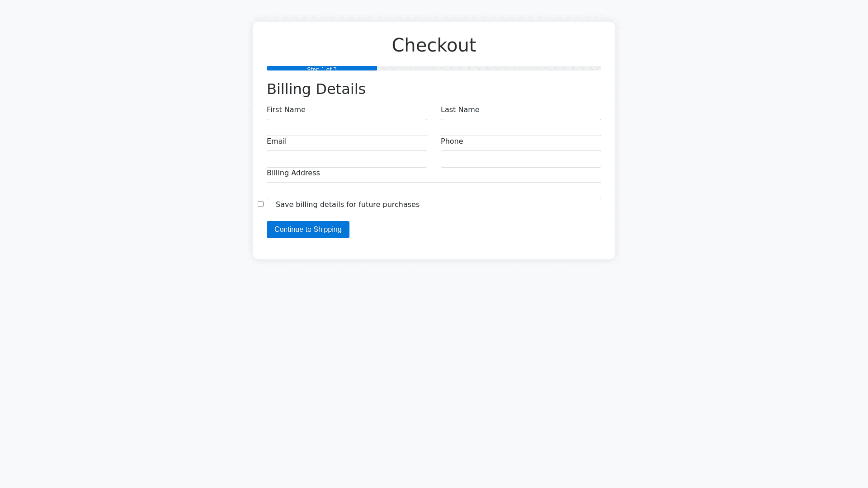This screenshot has width=868, height=488.
Task: Click the 'Save billing details for future purchases' label
Action: [347, 205]
